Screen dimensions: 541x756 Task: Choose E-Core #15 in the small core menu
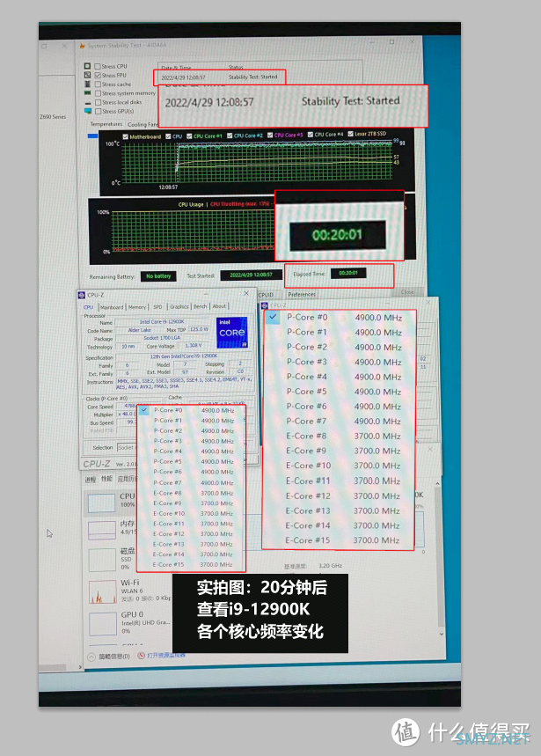(193, 565)
